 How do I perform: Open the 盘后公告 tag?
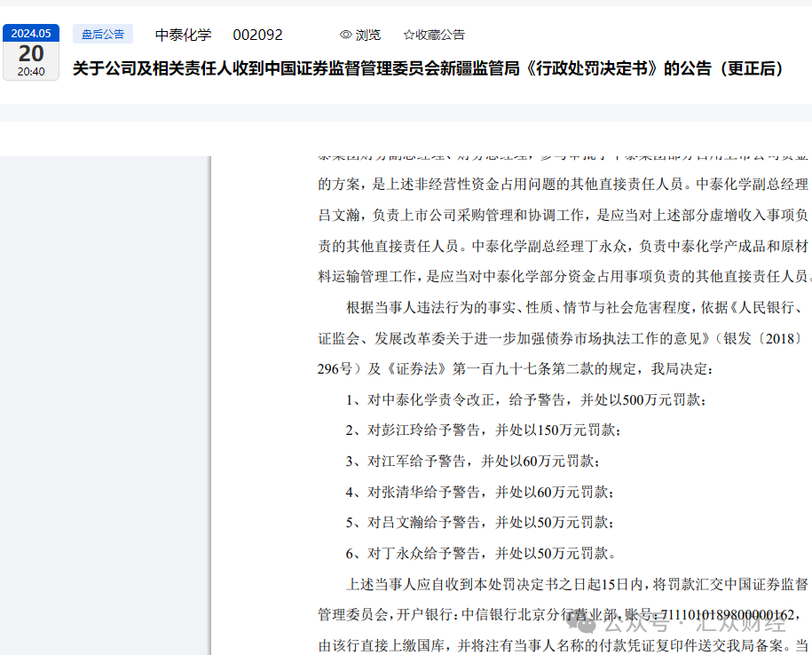[x=103, y=35]
